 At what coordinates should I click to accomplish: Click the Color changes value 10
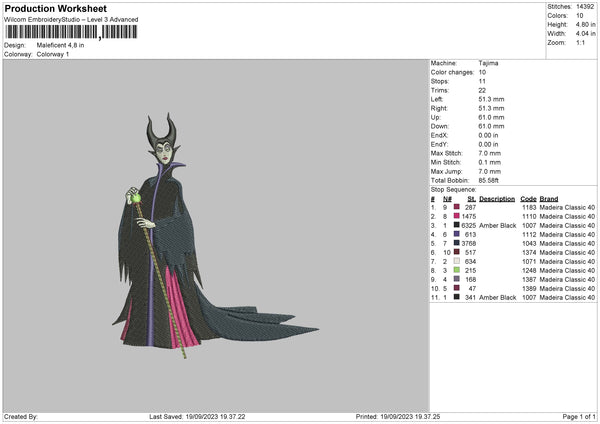point(482,72)
